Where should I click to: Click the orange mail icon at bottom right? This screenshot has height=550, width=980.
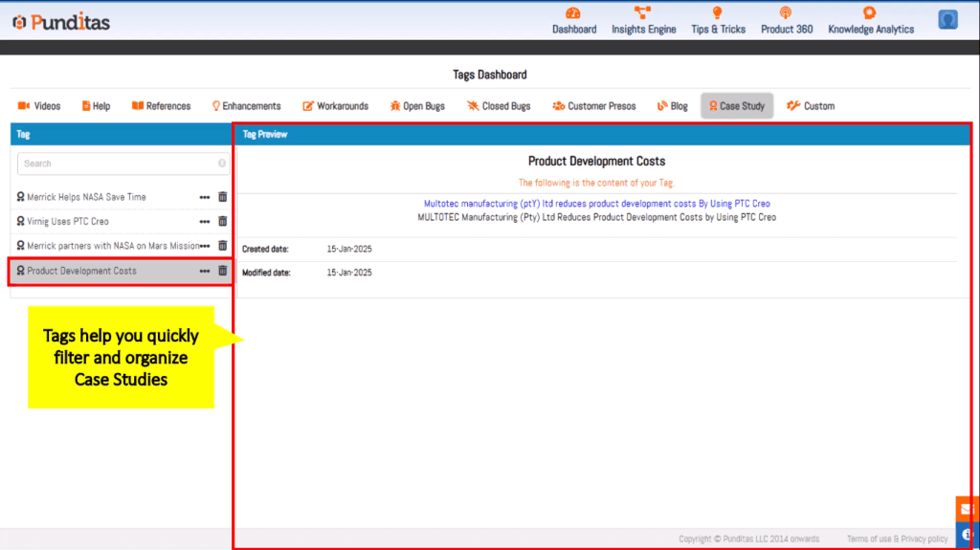967,509
